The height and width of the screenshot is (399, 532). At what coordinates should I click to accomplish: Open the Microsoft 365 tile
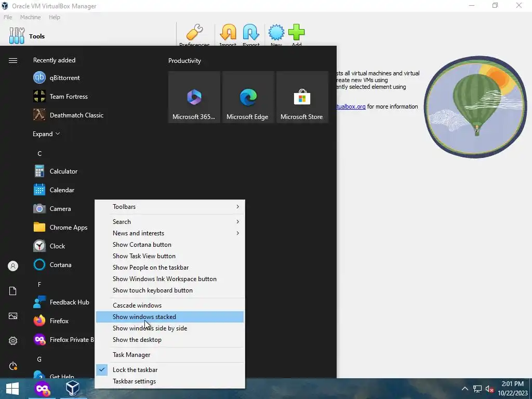coord(194,97)
